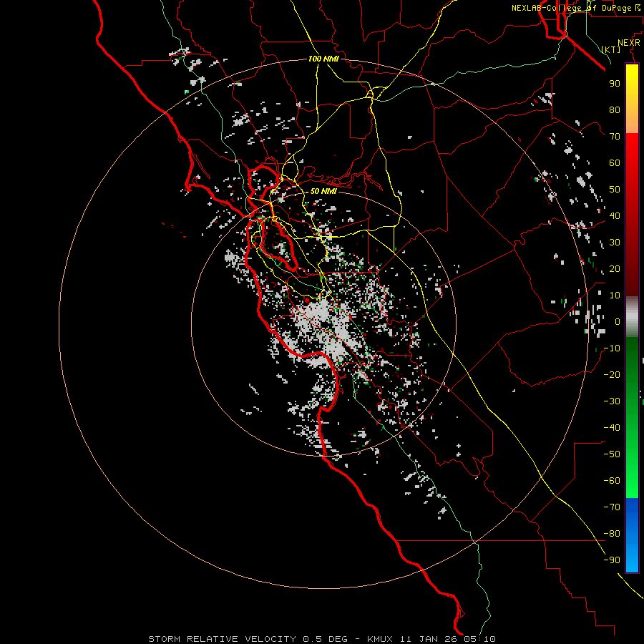Click the -50 label on the velocity scale

pos(612,454)
